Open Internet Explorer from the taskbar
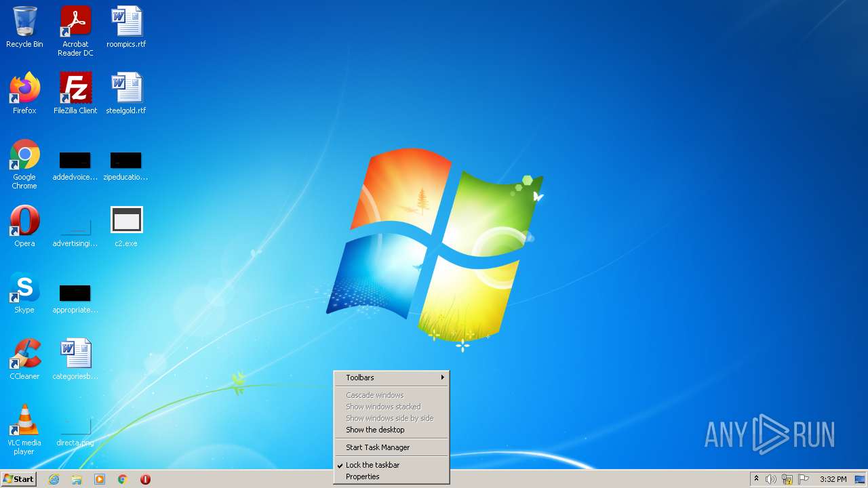 tap(54, 479)
